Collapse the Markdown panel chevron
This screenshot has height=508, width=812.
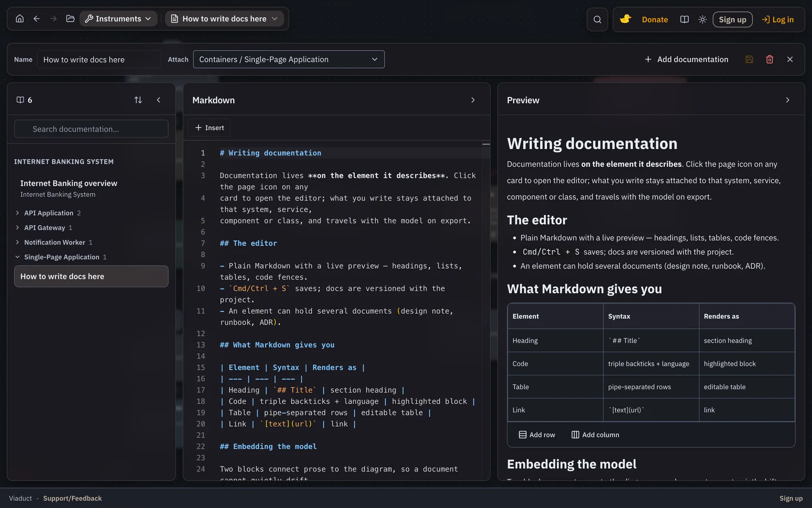pos(473,100)
